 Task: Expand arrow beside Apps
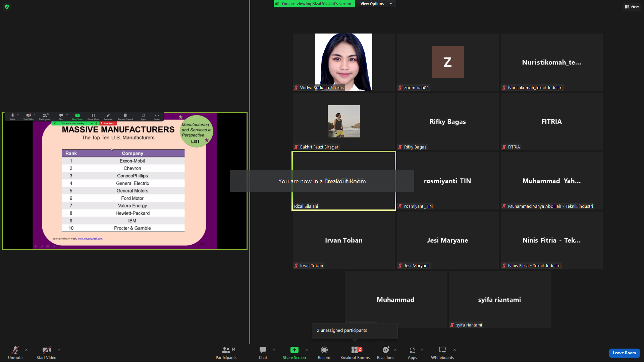click(422, 350)
